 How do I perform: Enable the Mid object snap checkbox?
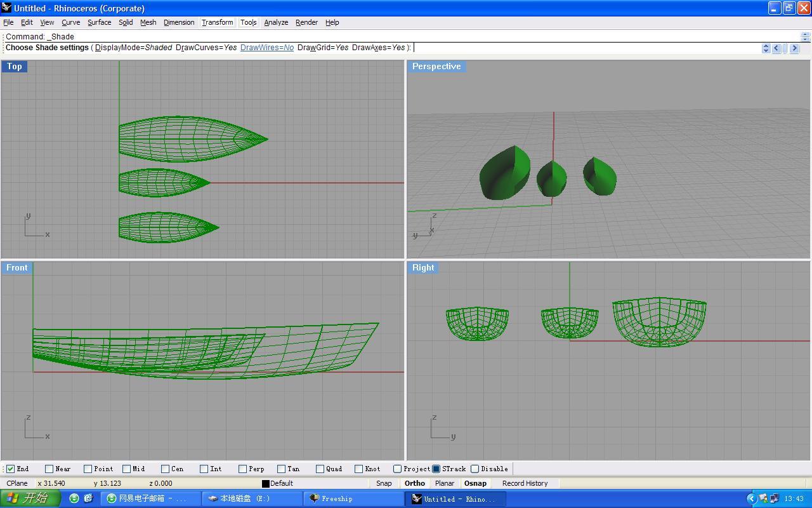click(127, 469)
